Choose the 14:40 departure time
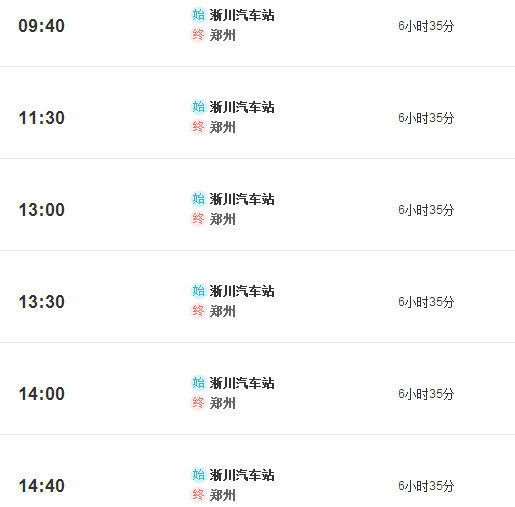Viewport: 515px width, 507px height. pos(41,486)
